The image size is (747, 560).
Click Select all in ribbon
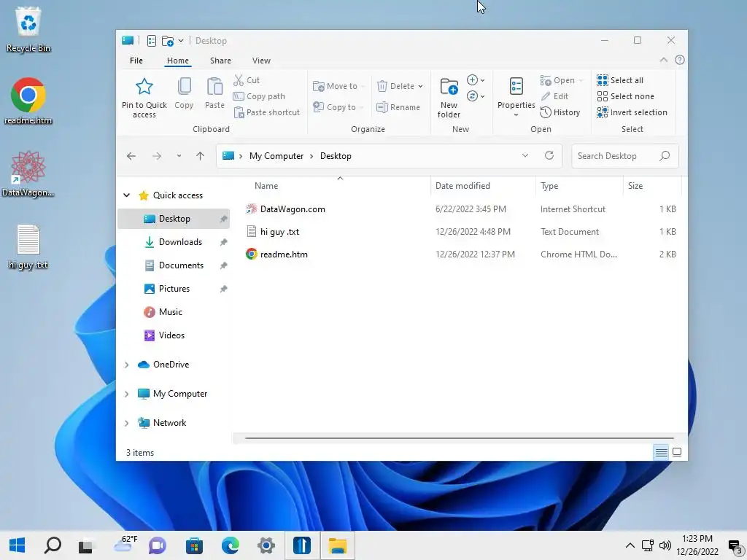pos(620,80)
